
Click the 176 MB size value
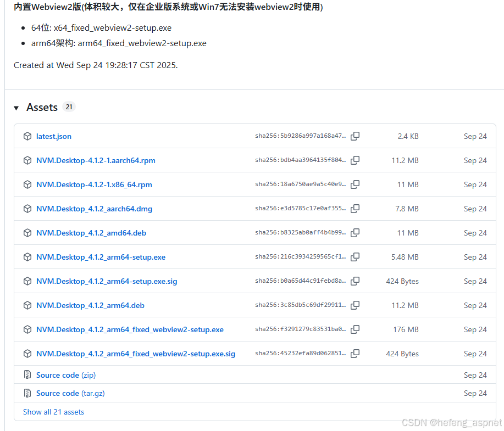406,329
